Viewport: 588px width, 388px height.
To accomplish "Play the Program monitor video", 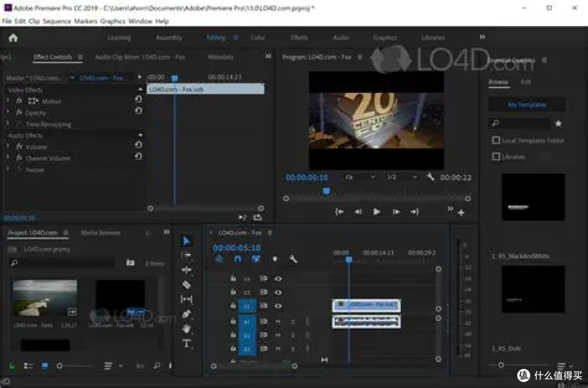I will 377,212.
